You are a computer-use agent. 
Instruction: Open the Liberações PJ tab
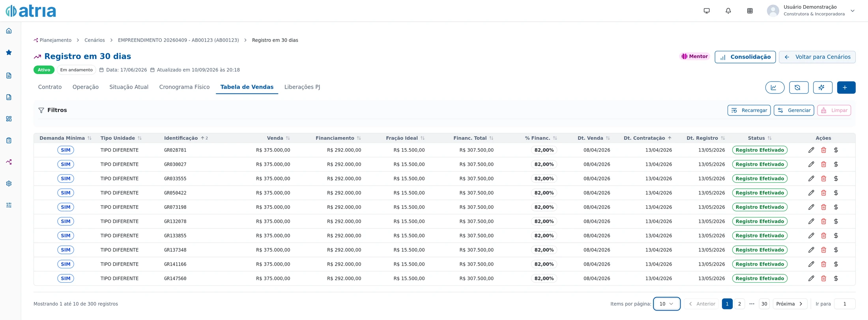click(302, 87)
